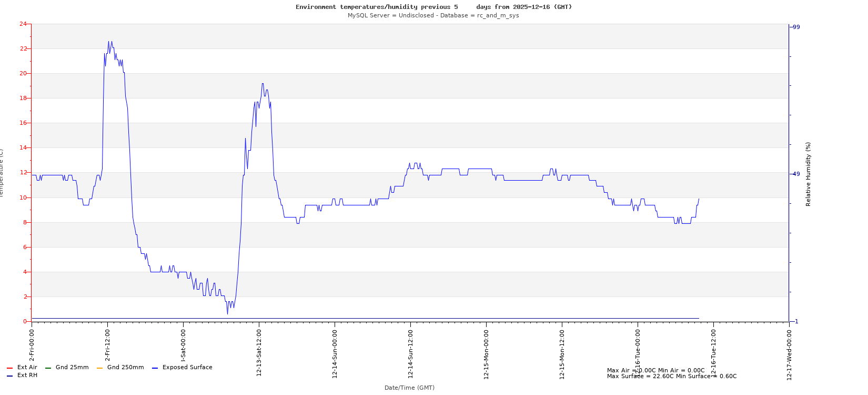
Task: Click the Exposed Surface legend label
Action: (187, 368)
